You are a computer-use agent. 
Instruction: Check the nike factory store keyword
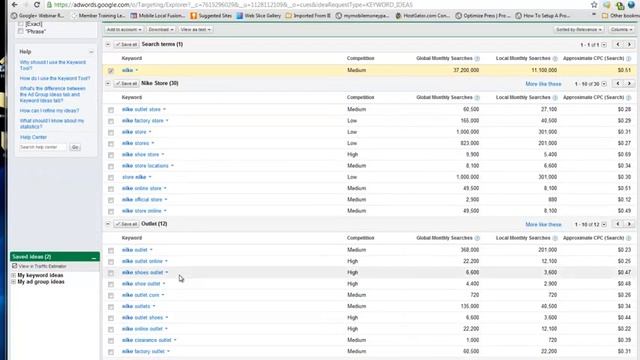[111, 121]
